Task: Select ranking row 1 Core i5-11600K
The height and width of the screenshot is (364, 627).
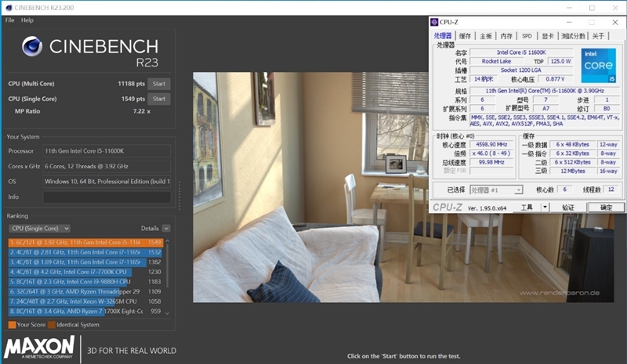Action: point(85,243)
